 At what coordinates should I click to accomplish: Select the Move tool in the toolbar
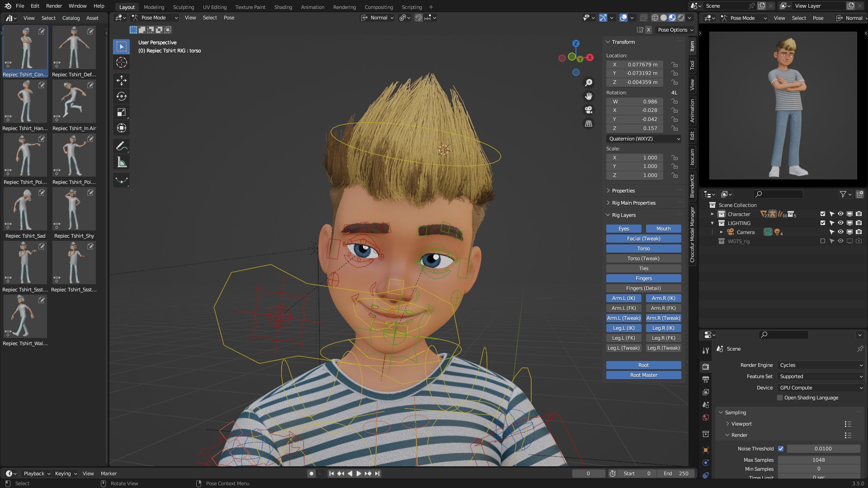click(x=121, y=80)
